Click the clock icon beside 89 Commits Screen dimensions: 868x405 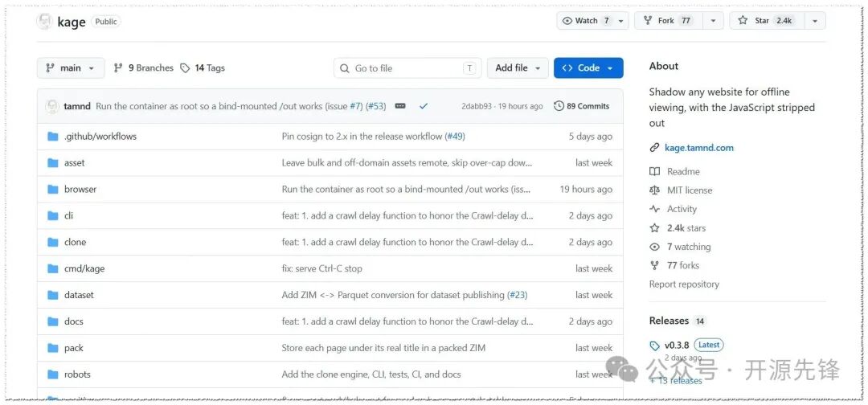[x=559, y=106]
